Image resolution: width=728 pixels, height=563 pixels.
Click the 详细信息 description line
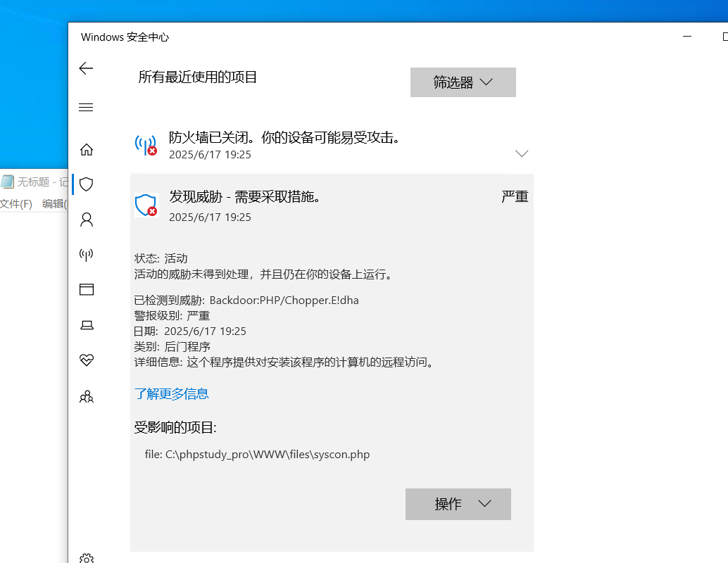(284, 362)
